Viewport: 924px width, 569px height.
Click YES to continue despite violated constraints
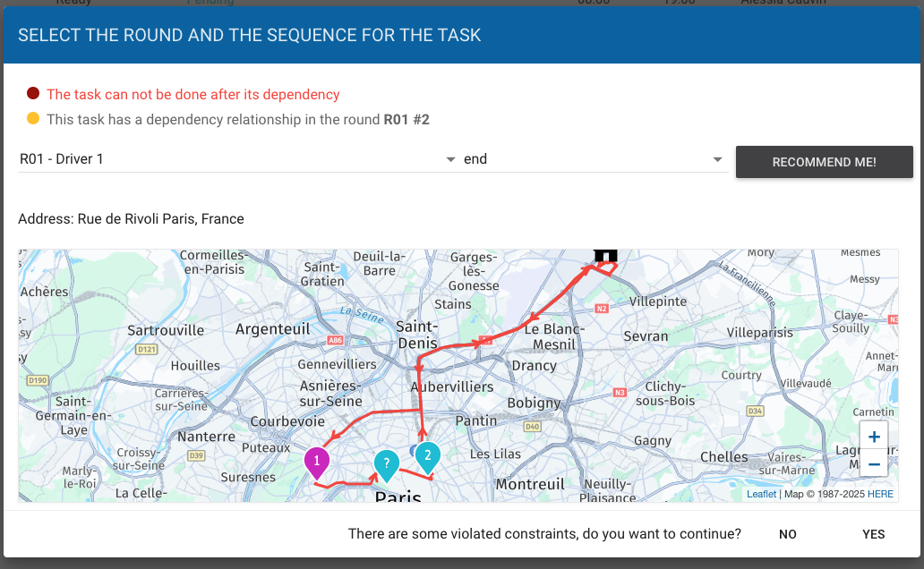[873, 534]
